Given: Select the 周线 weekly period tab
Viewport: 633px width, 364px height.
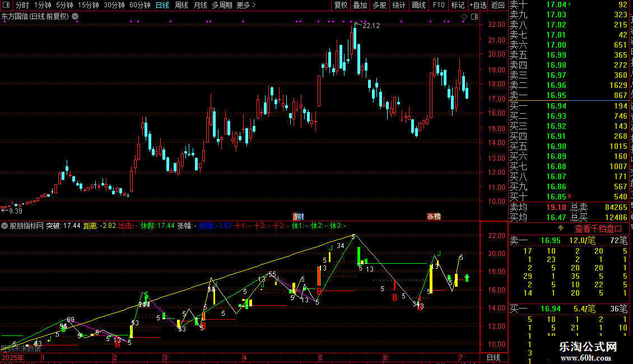Looking at the screenshot, I should [181, 5].
